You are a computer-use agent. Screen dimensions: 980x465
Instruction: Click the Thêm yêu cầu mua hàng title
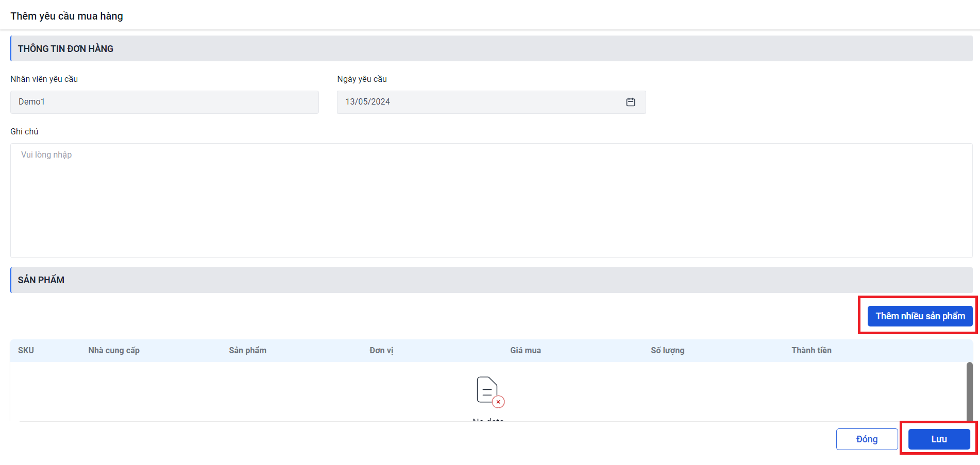click(67, 16)
